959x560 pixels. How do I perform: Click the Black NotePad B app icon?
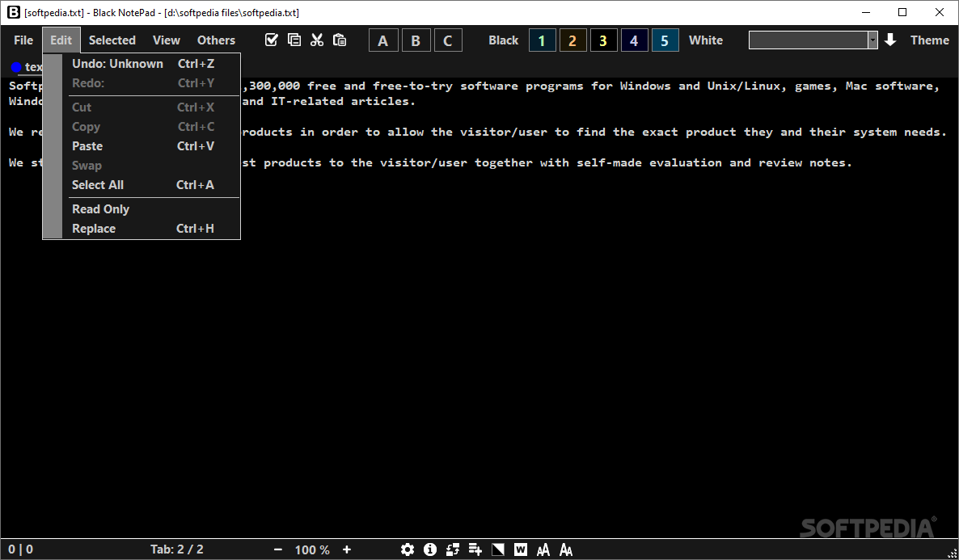(13, 12)
